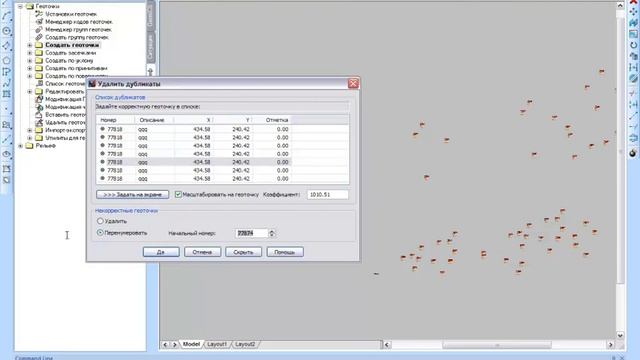Viewport: 640px width, 360px height.
Task: Click the Начальный номер input field
Action: point(251,233)
